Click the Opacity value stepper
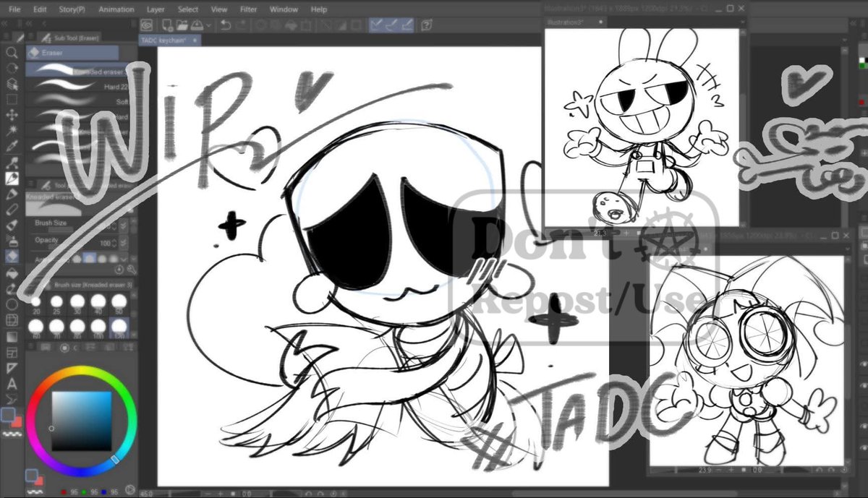868x498 pixels. pos(113,243)
